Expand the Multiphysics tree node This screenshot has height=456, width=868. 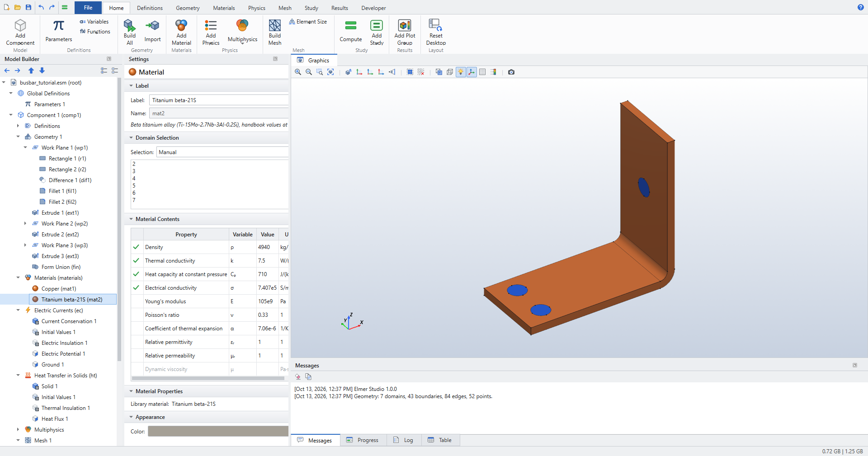pyautogui.click(x=18, y=429)
